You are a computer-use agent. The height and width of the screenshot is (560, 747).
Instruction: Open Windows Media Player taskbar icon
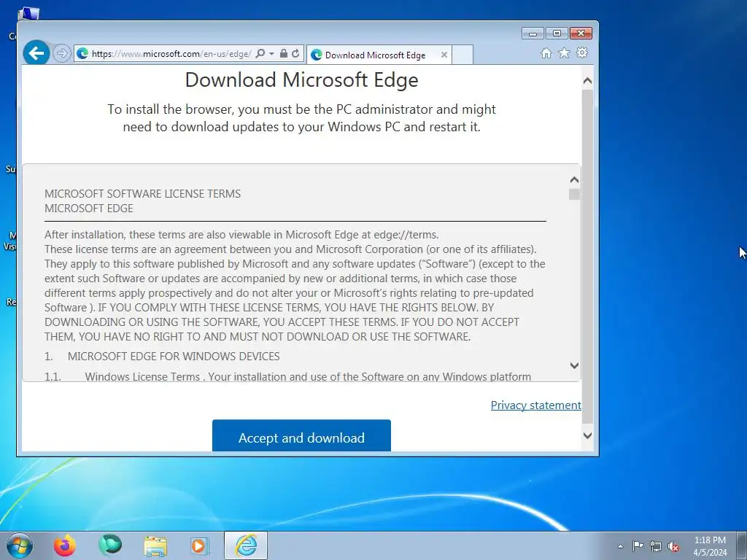tap(200, 545)
